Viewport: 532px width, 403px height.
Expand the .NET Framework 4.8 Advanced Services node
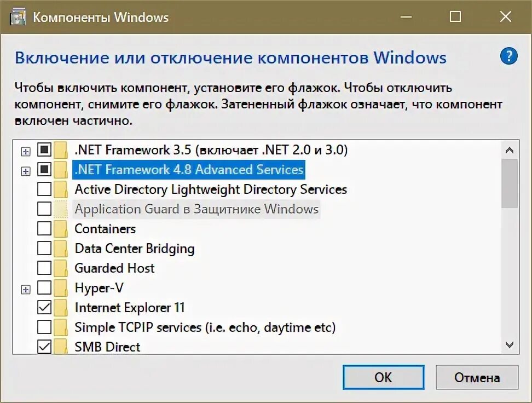click(25, 171)
